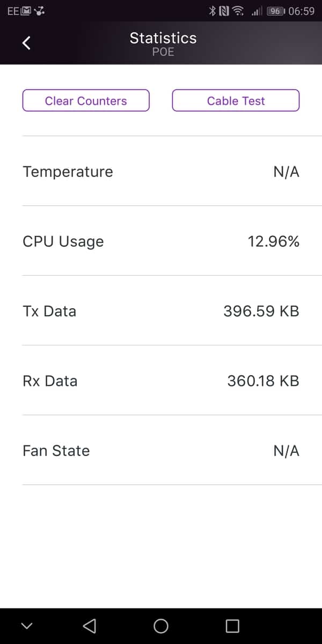Start the Cable Test
322x644 pixels.
click(236, 101)
